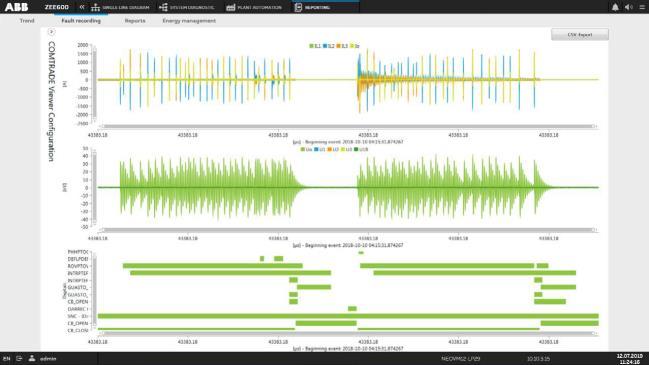Click the current chart horizontal scrollbar

click(x=348, y=126)
